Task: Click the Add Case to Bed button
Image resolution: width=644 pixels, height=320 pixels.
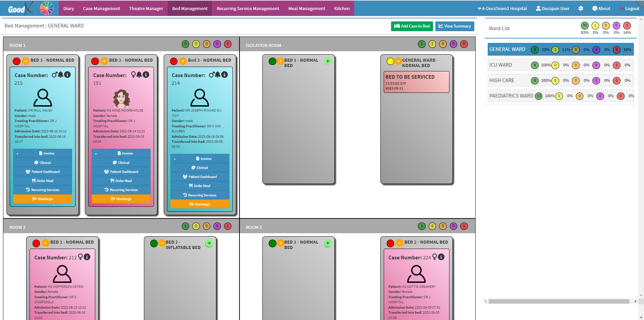Action: click(412, 26)
